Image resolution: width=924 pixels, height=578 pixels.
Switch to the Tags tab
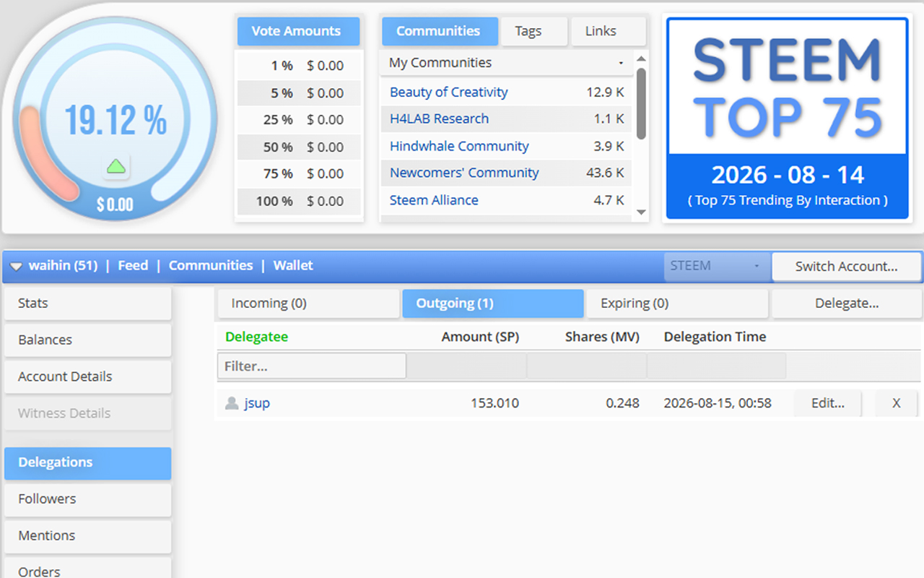click(533, 31)
